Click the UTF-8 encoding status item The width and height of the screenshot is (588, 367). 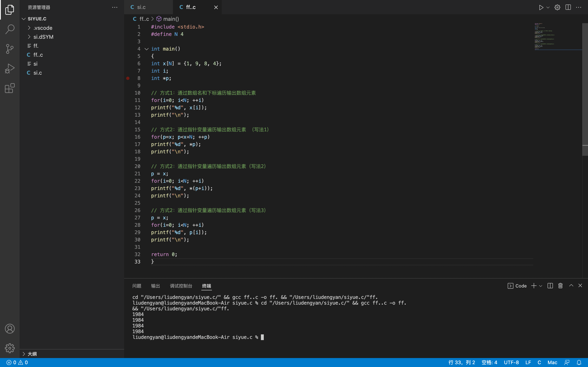[511, 362]
